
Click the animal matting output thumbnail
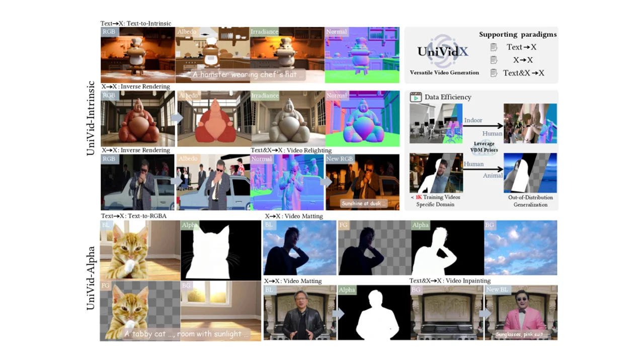pyautogui.click(x=530, y=173)
